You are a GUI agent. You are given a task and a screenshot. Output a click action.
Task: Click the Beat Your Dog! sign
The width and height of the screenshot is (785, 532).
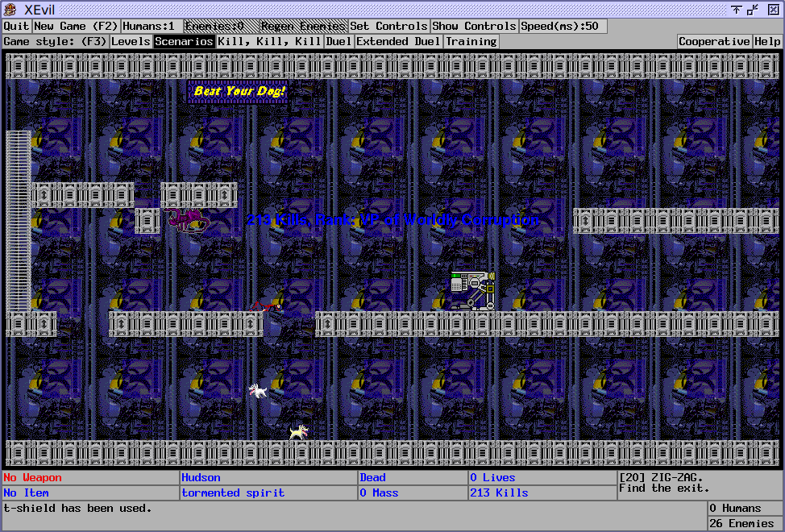coord(238,91)
